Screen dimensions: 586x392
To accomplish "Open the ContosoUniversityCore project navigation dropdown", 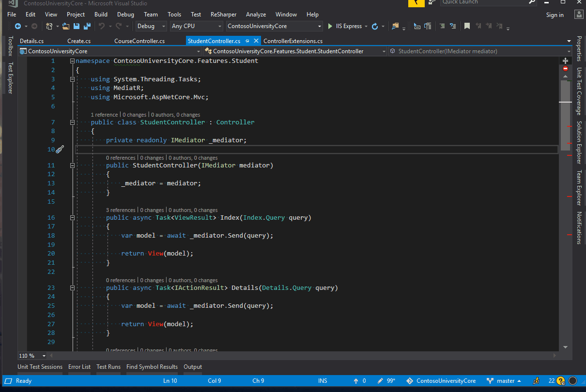I will 110,51.
